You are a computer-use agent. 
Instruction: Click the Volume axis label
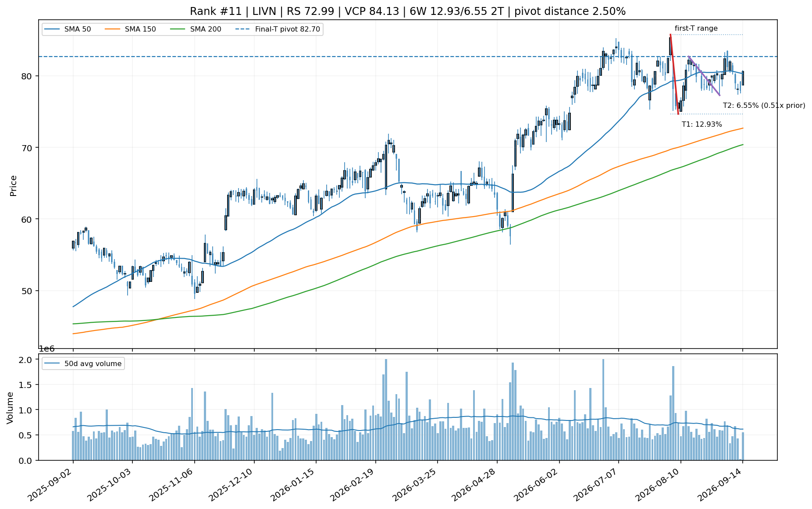10,408
